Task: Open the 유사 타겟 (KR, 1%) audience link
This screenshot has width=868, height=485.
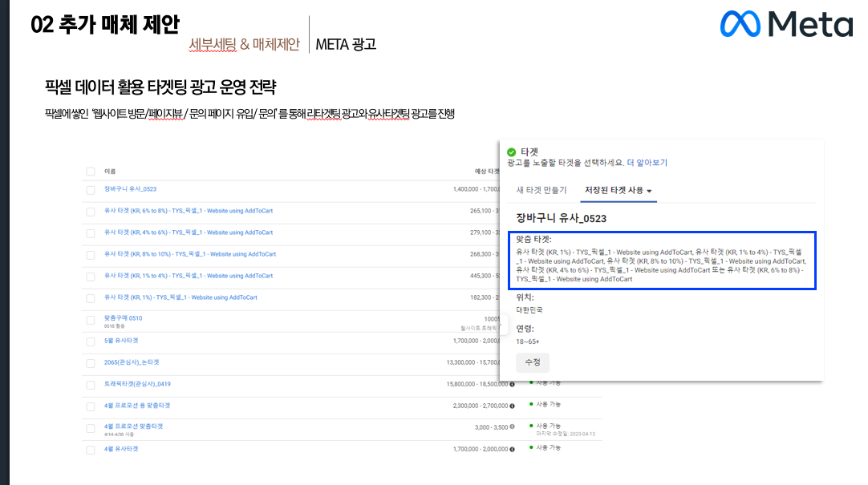Action: pos(180,297)
